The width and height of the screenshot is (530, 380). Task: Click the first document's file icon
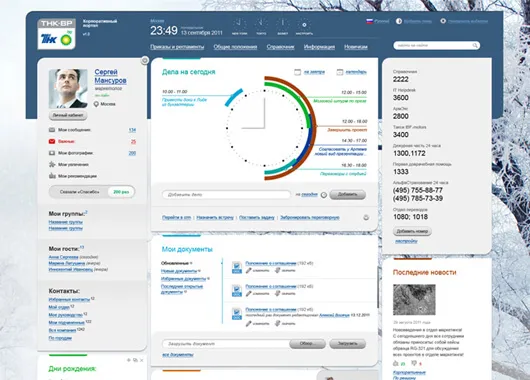coord(237,267)
